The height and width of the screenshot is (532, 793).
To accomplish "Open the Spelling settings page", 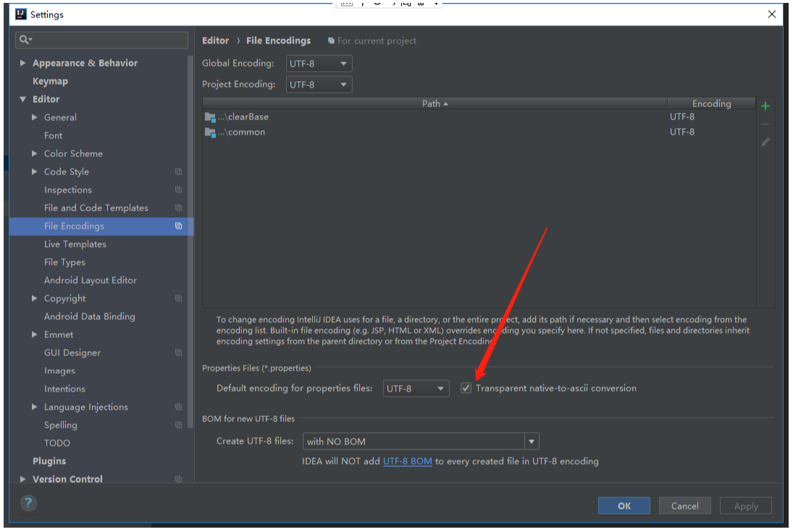I will point(60,425).
